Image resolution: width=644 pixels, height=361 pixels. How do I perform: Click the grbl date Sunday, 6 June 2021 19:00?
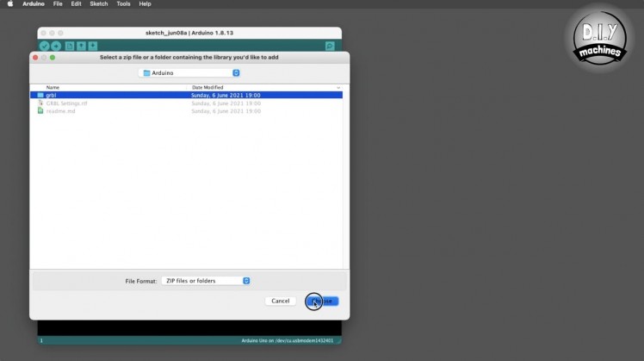click(226, 95)
